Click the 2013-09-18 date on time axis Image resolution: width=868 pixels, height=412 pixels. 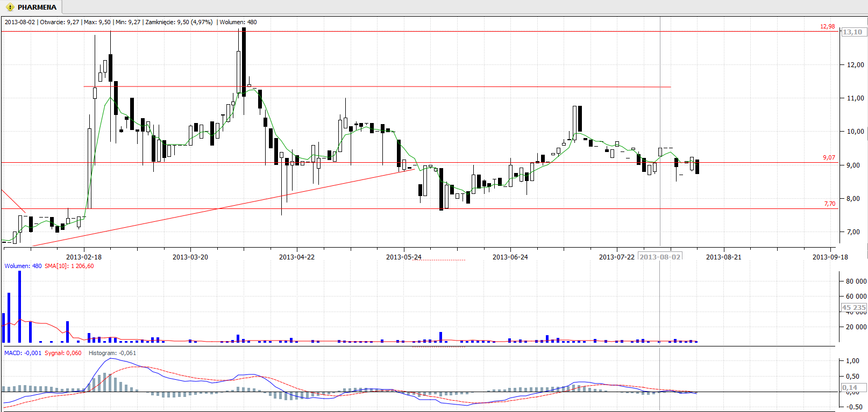pos(830,257)
